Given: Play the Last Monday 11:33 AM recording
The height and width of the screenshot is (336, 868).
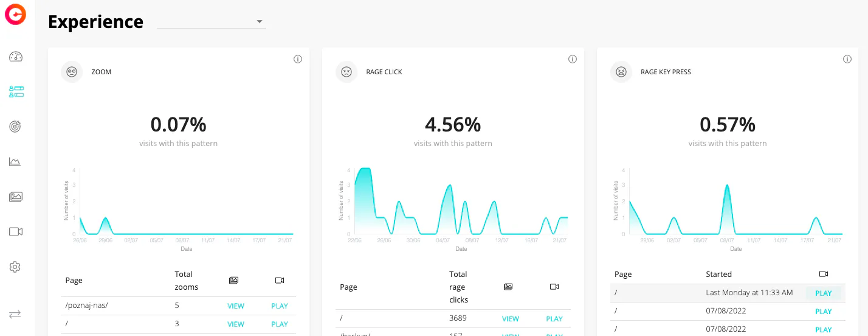Looking at the screenshot, I should click(824, 293).
